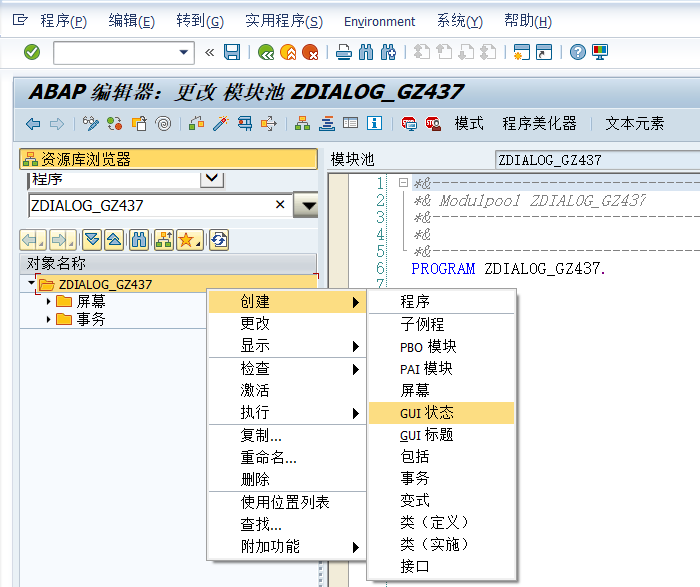Expand the 屏幕 folder node
Image resolution: width=700 pixels, height=587 pixels.
(48, 302)
